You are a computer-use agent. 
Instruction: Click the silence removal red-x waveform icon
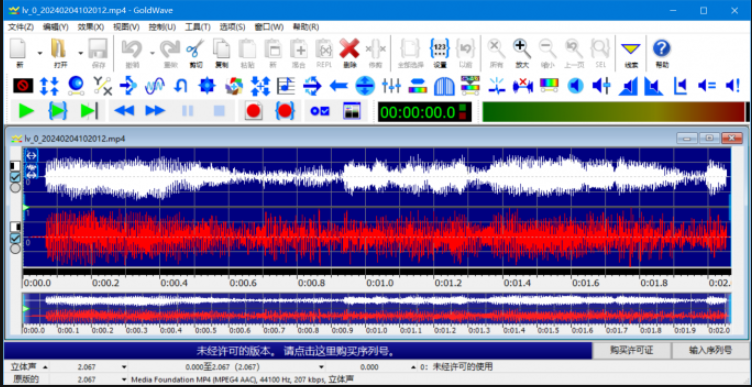[523, 86]
